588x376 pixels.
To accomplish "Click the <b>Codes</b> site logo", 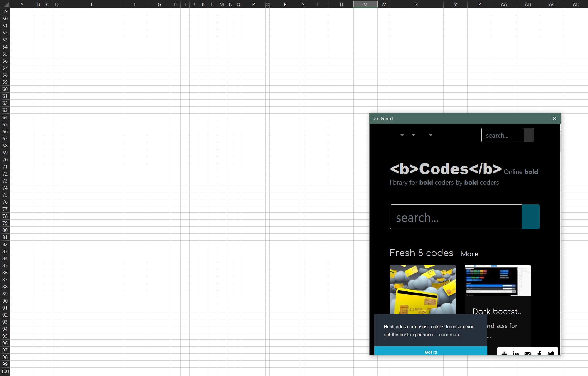I will pyautogui.click(x=446, y=169).
